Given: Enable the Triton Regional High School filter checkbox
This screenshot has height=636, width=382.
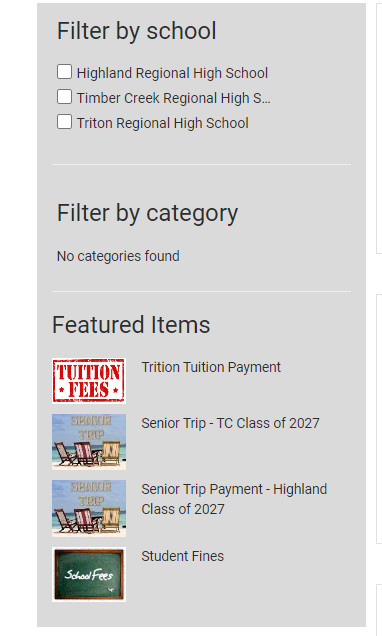Looking at the screenshot, I should pyautogui.click(x=64, y=122).
